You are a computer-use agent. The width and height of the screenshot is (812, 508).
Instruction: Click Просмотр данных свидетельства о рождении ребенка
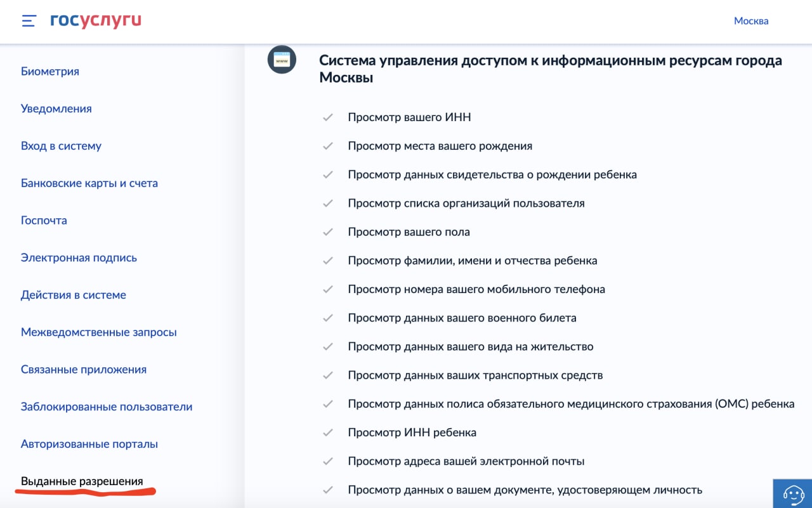[x=492, y=174]
